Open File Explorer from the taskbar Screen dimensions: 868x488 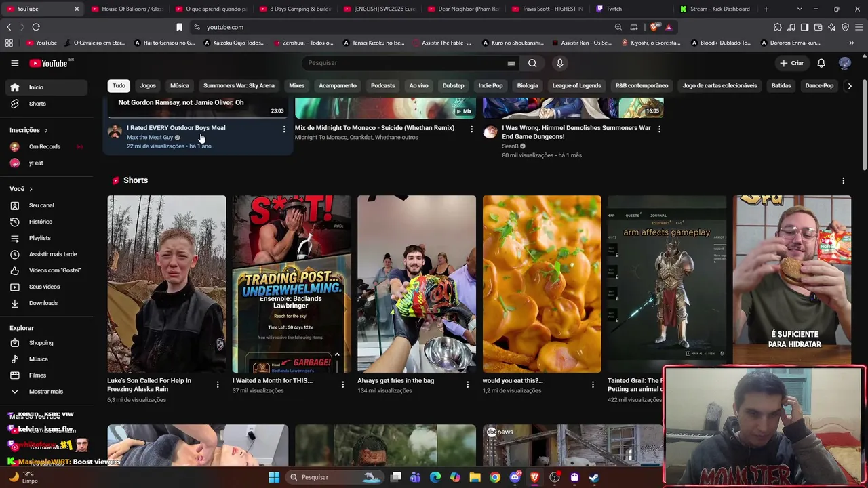point(475,477)
